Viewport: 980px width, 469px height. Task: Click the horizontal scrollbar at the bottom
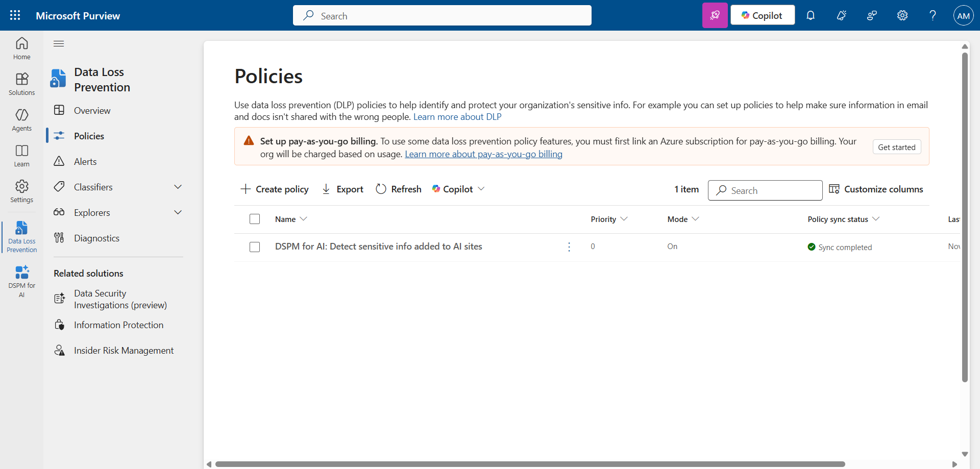tap(530, 464)
